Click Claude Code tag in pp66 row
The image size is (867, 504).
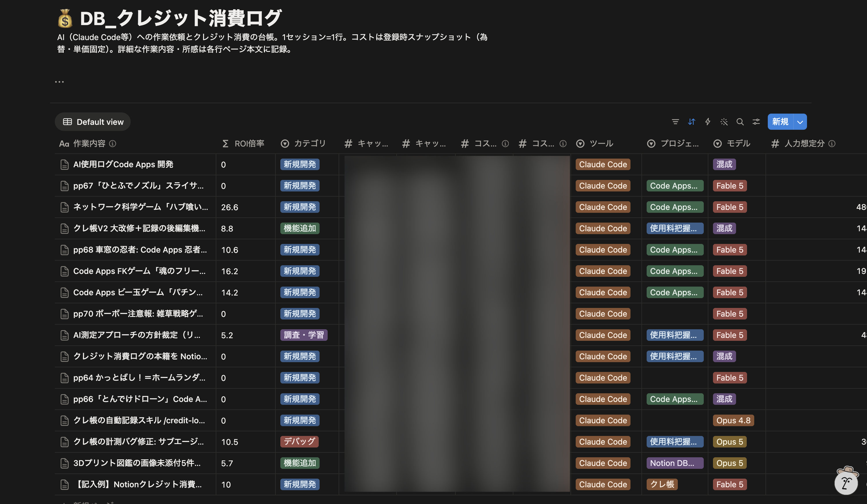[603, 399]
